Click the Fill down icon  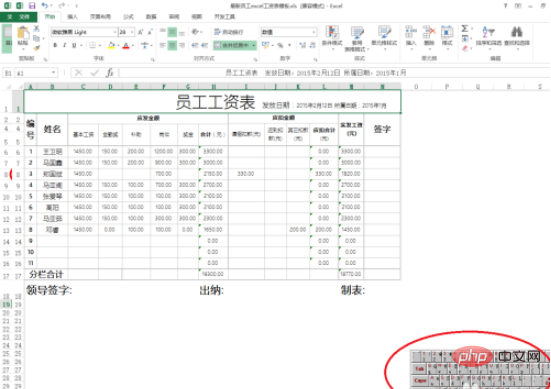tap(465, 38)
